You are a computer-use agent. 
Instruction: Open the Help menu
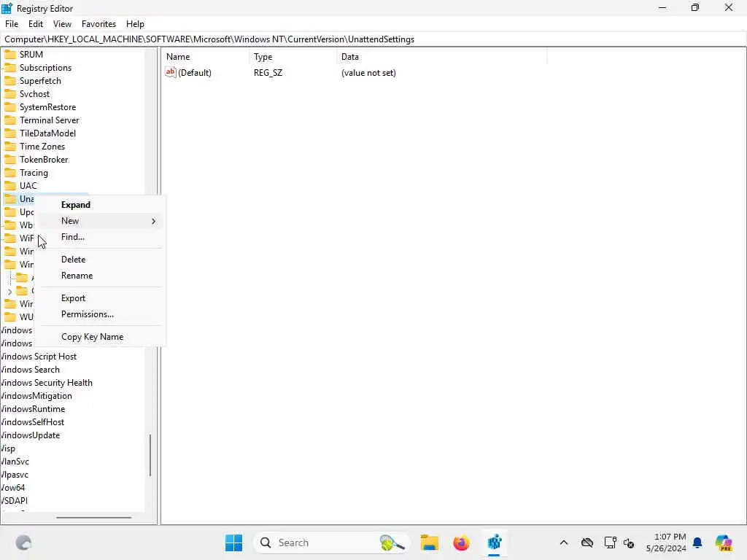(135, 24)
